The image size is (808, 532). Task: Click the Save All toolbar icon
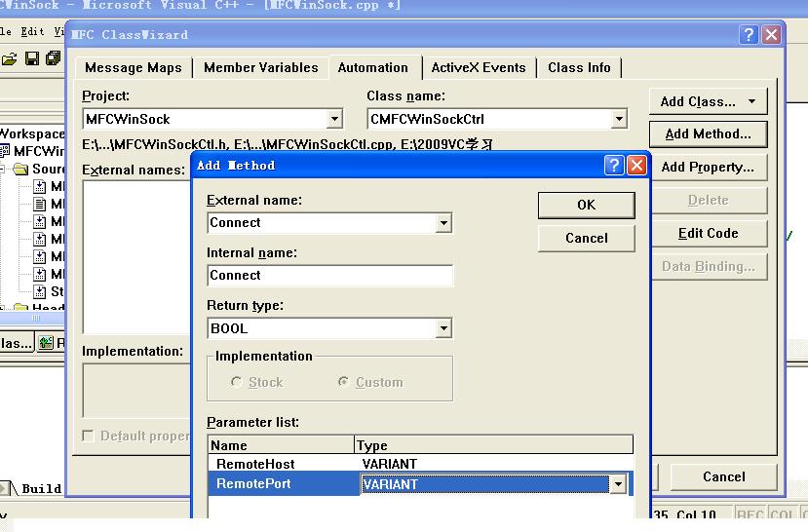pos(53,58)
